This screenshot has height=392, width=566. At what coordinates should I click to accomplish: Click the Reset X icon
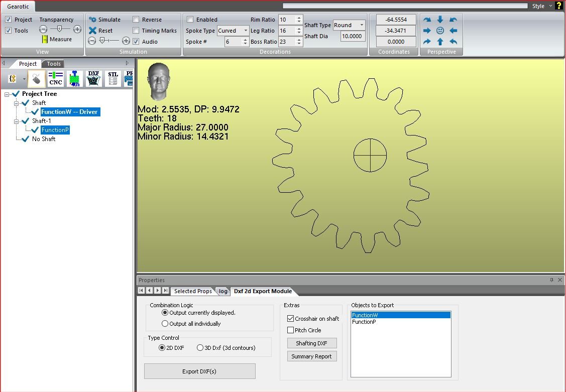pos(93,31)
